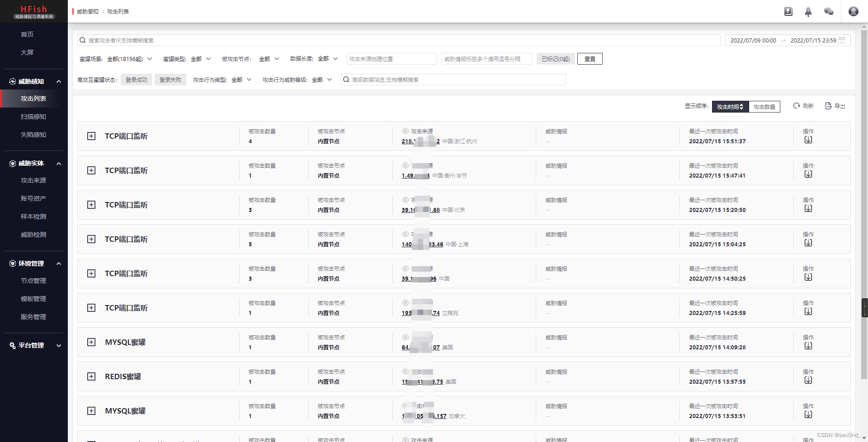Screen dimensions: 868x442
Task: Click the calendar icon in date range picker
Action: click(x=842, y=40)
